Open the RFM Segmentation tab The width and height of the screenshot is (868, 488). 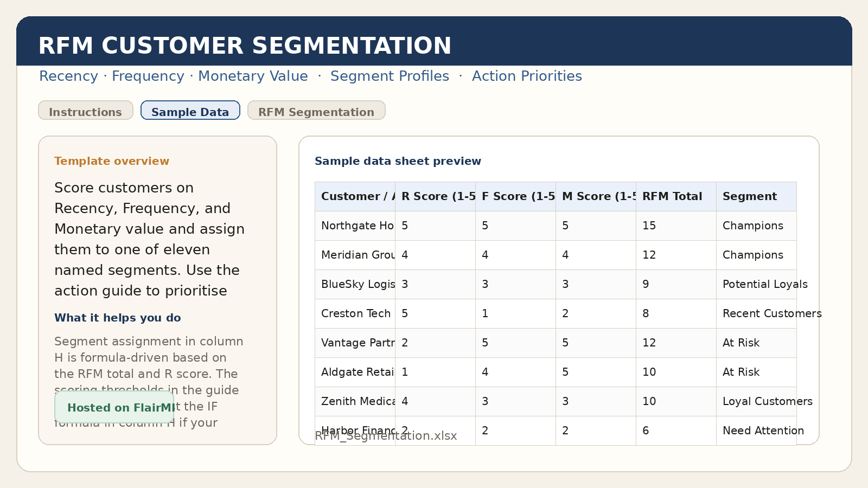click(x=316, y=112)
